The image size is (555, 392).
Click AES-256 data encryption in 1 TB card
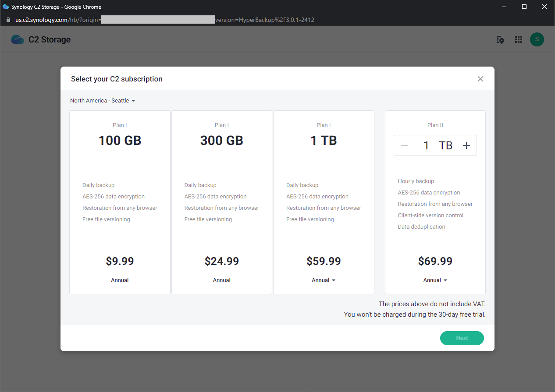(x=317, y=197)
